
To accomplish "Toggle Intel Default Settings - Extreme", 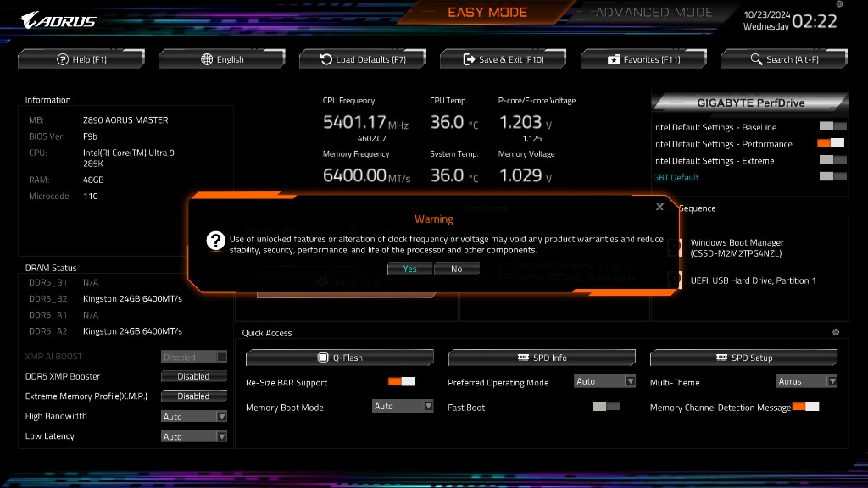I will (x=832, y=159).
